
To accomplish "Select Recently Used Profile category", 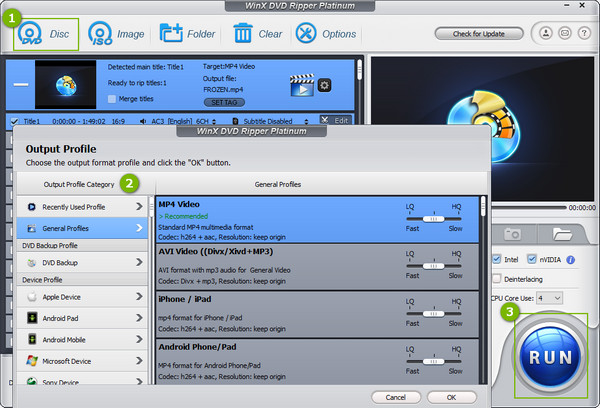I will (82, 207).
